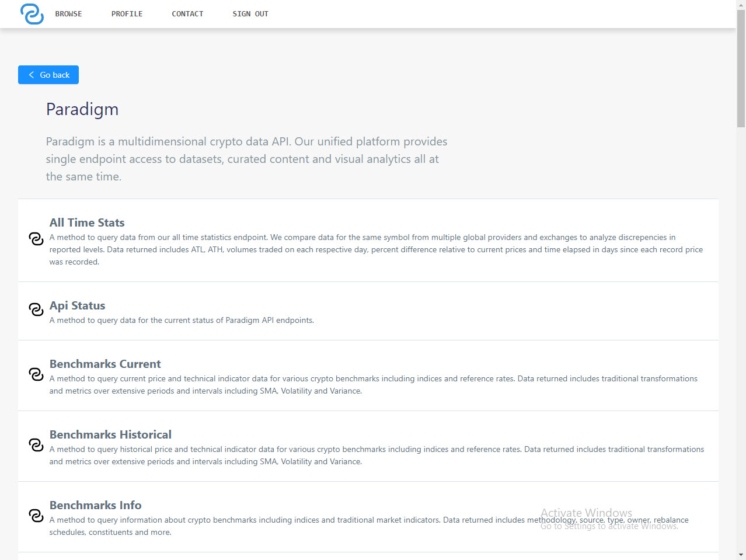
Task: Open the All Time Stats endpoint
Action: (87, 222)
